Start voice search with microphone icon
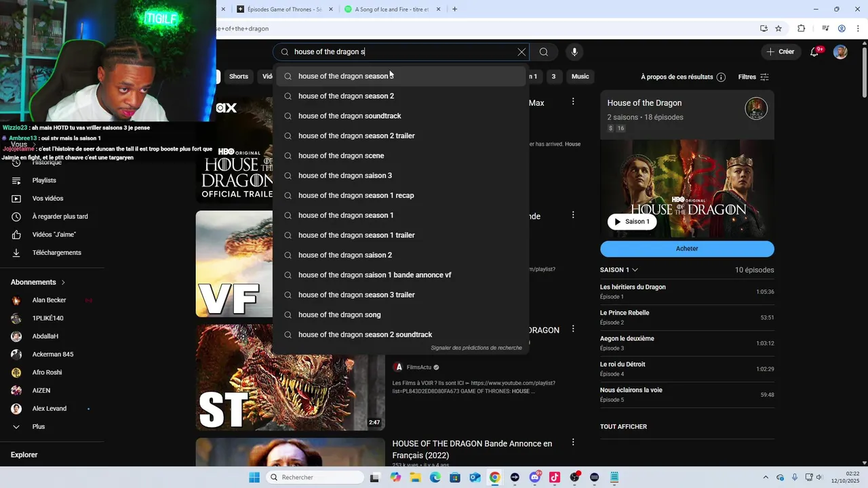Image resolution: width=868 pixels, height=488 pixels. [x=574, y=52]
